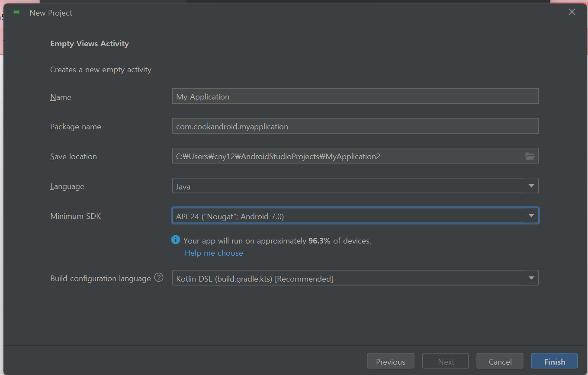Open Build configuration language dropdown
588x375 pixels.
355,279
